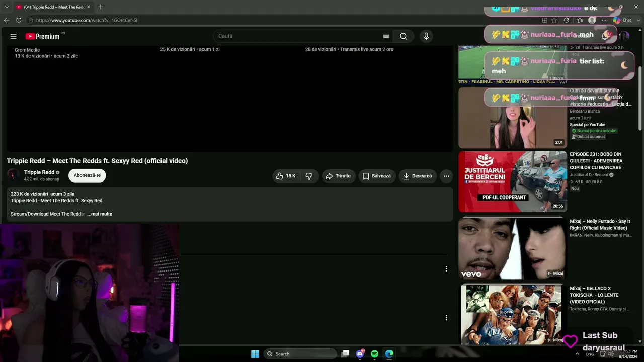Go back in browser history
Image resolution: width=644 pixels, height=362 pixels.
[7, 20]
